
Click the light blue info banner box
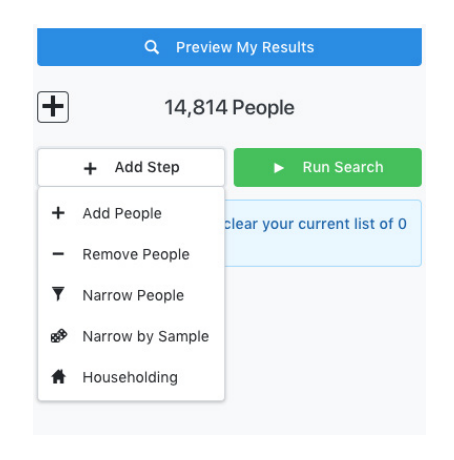click(323, 233)
